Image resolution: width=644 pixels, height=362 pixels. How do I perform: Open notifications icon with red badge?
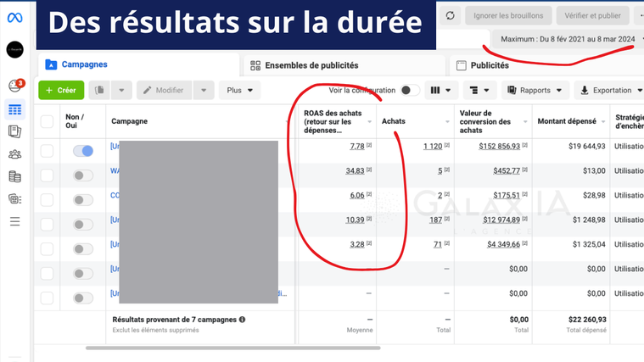[14, 85]
